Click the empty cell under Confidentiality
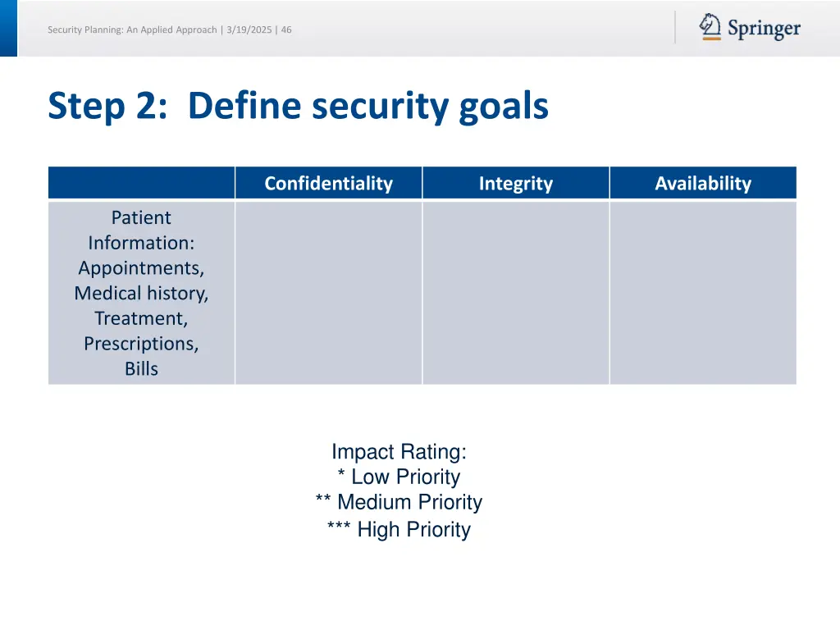The height and width of the screenshot is (630, 840). tap(328, 293)
